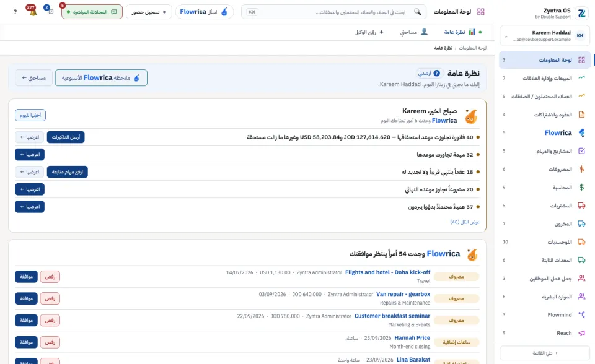Open the Reach sidebar item
Screen dimensions: 595x364
coord(545,333)
